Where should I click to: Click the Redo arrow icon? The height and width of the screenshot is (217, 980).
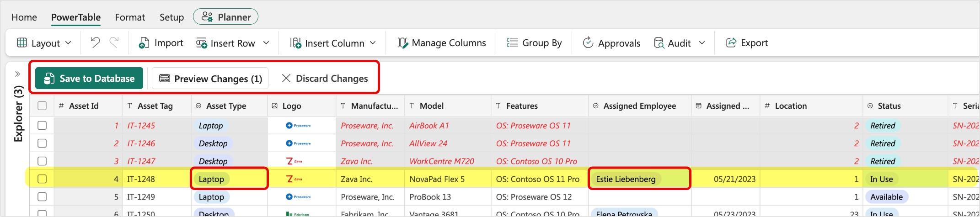pos(114,42)
